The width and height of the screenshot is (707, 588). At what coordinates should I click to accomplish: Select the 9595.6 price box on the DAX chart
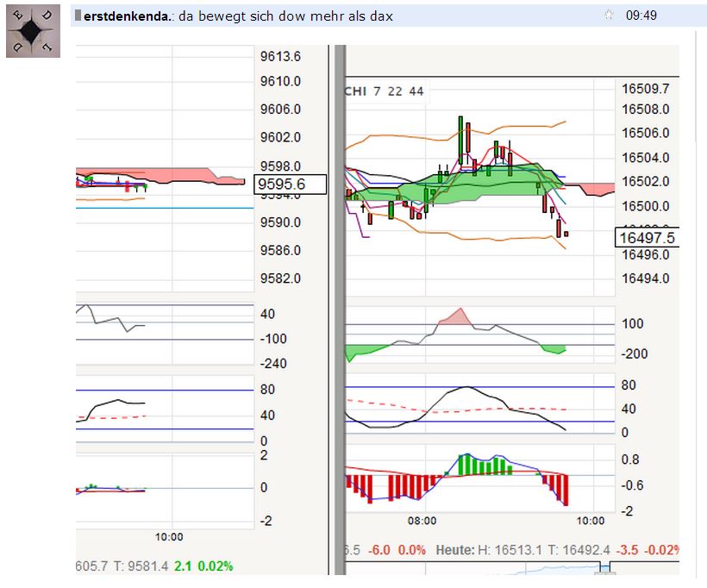pyautogui.click(x=291, y=185)
